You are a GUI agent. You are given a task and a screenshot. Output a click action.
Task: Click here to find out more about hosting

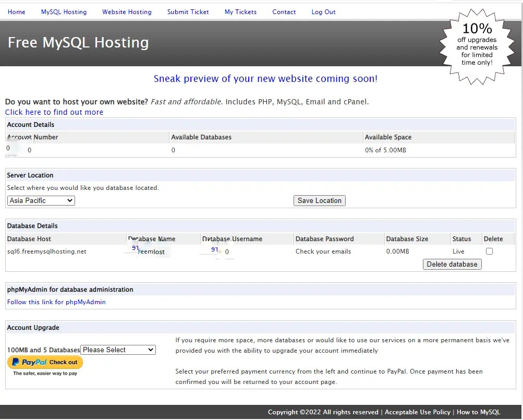54,112
